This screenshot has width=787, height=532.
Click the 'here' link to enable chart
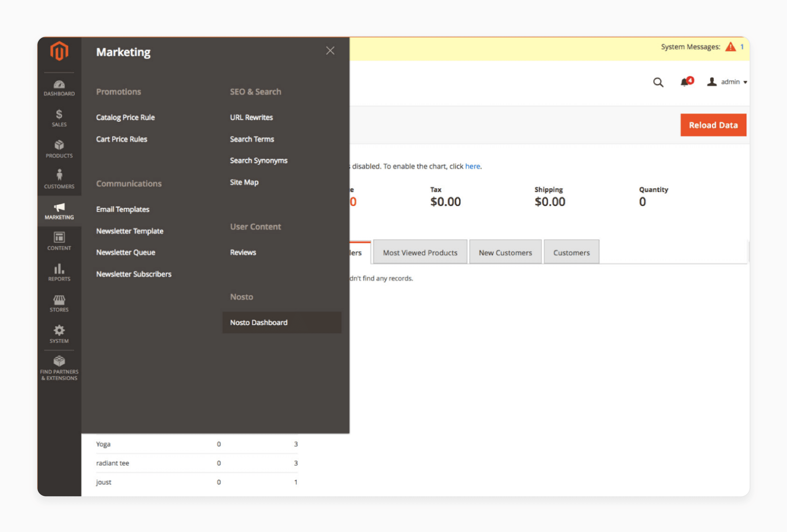click(472, 166)
